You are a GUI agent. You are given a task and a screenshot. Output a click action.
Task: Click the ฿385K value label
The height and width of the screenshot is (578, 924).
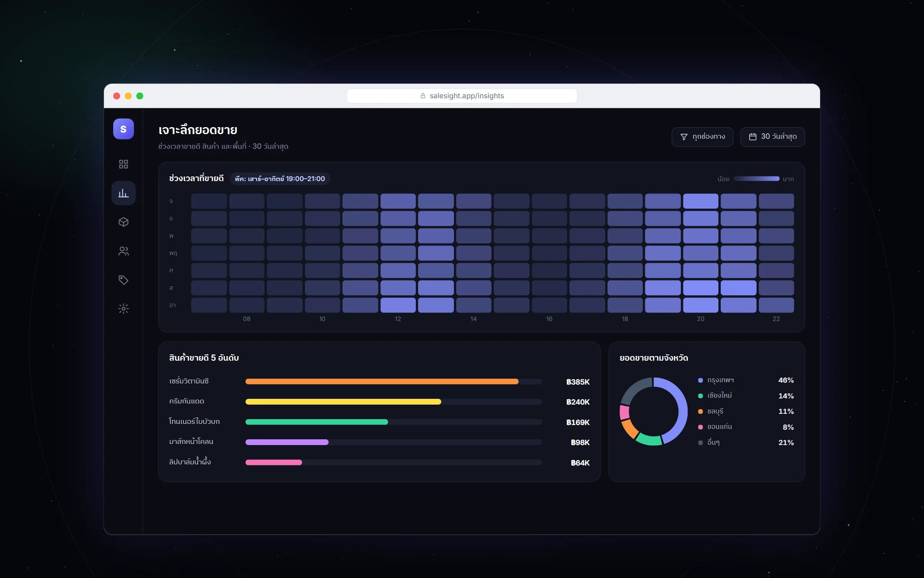[578, 382]
